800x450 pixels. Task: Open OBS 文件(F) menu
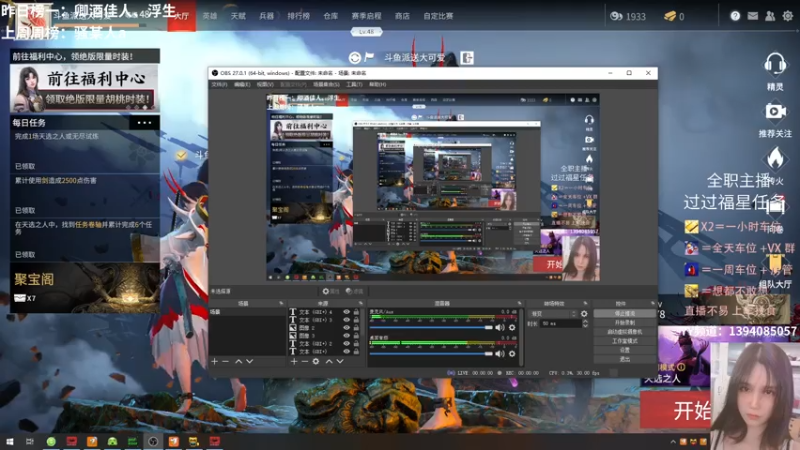point(219,84)
